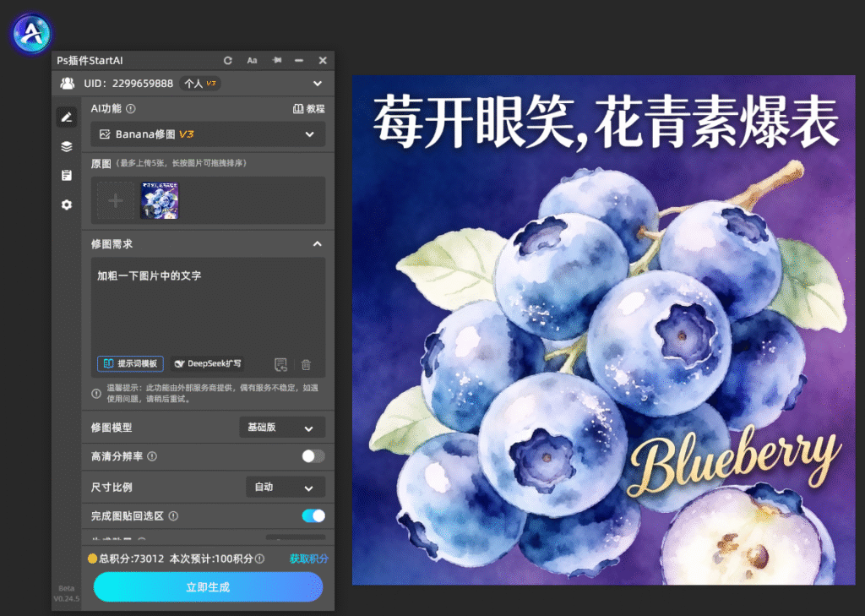Pin the plugin panel with pin icon
865x616 pixels.
pyautogui.click(x=277, y=60)
